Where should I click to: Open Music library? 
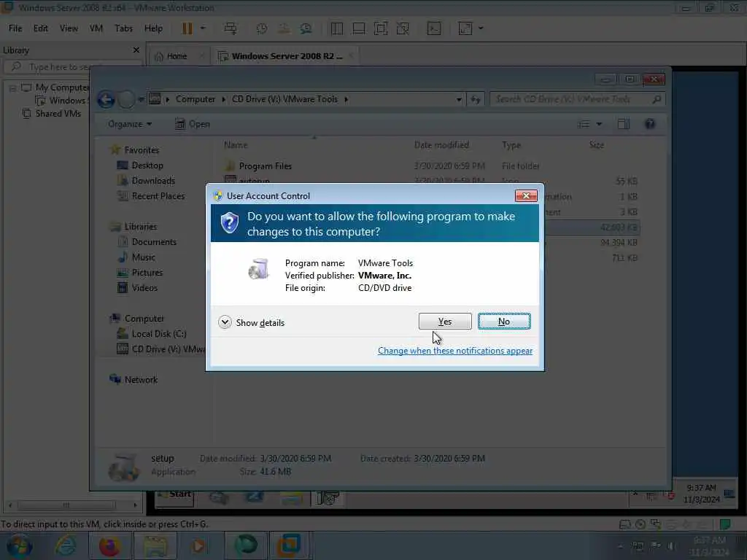[x=143, y=257]
